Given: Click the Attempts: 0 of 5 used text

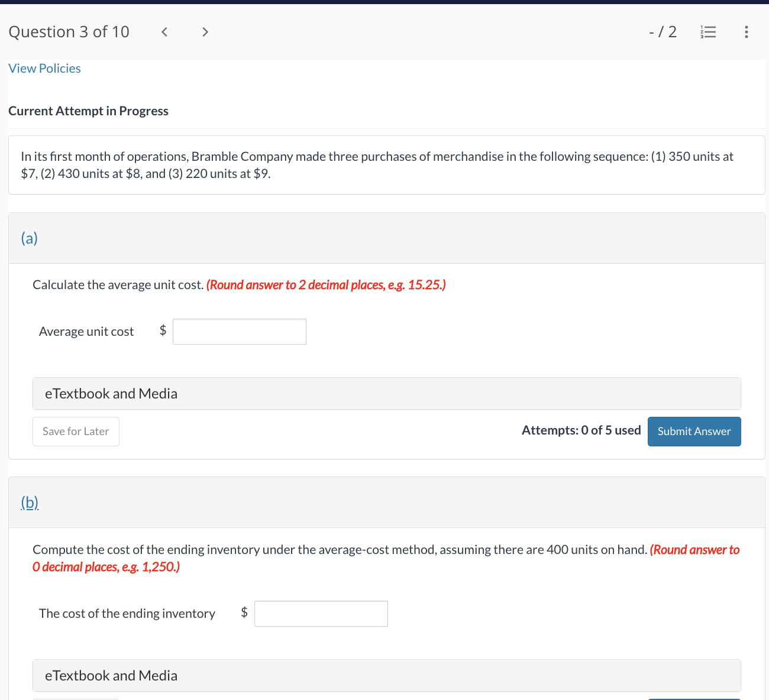Looking at the screenshot, I should (x=581, y=430).
